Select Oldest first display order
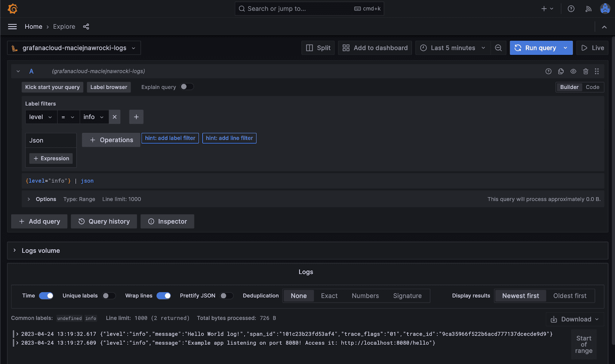Screen dimensions: 615x364 [x=570, y=296]
